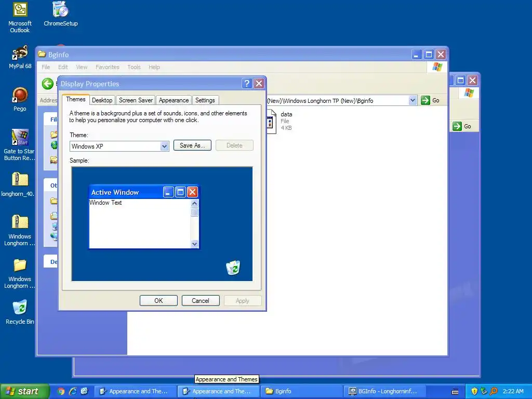
Task: Open the File menu in Bginfo
Action: click(x=46, y=67)
